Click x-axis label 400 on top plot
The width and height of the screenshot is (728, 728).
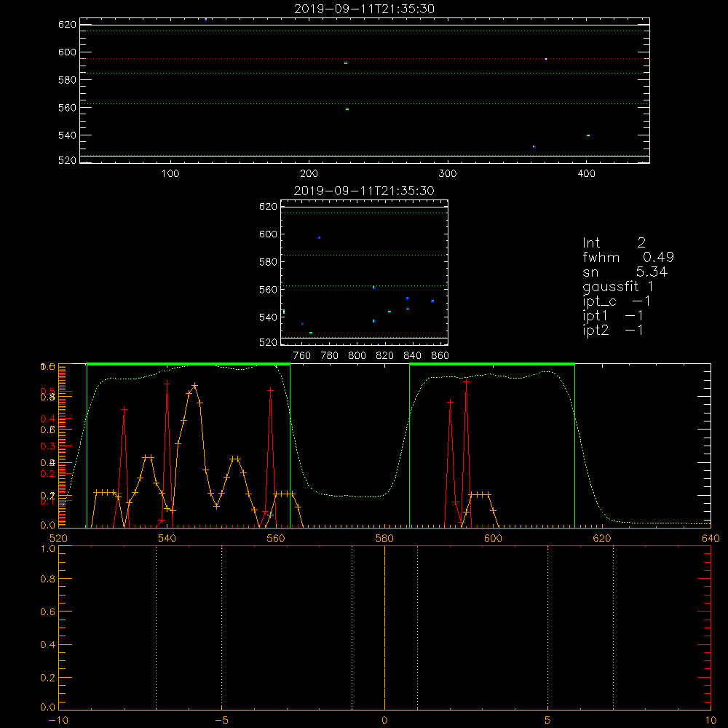point(586,174)
